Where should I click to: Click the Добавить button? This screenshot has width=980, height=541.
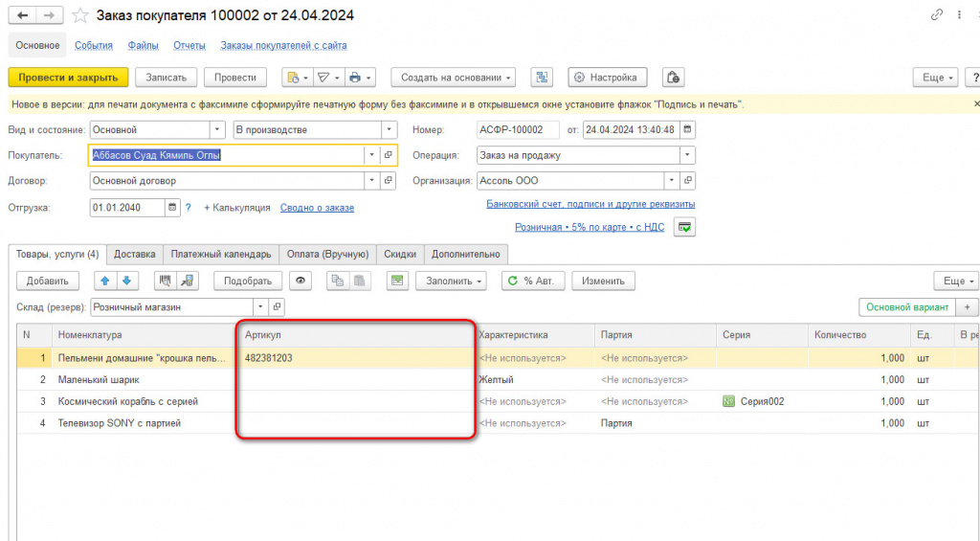48,281
